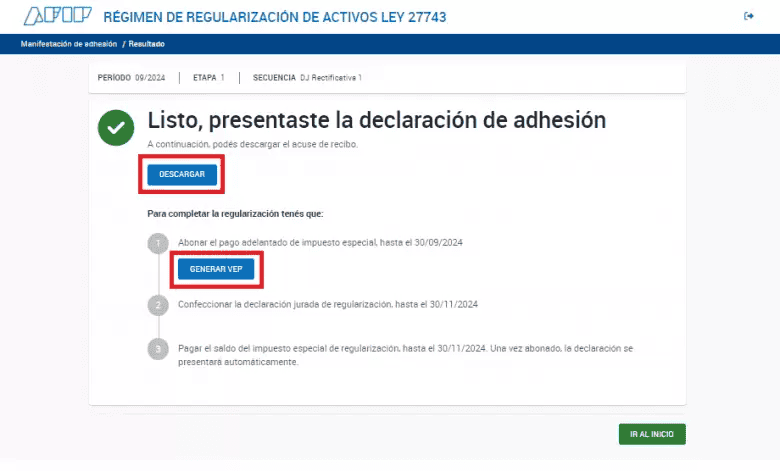Open the Manifestación de adhesión breadcrumb
Screen dimensions: 780x471
coord(68,44)
